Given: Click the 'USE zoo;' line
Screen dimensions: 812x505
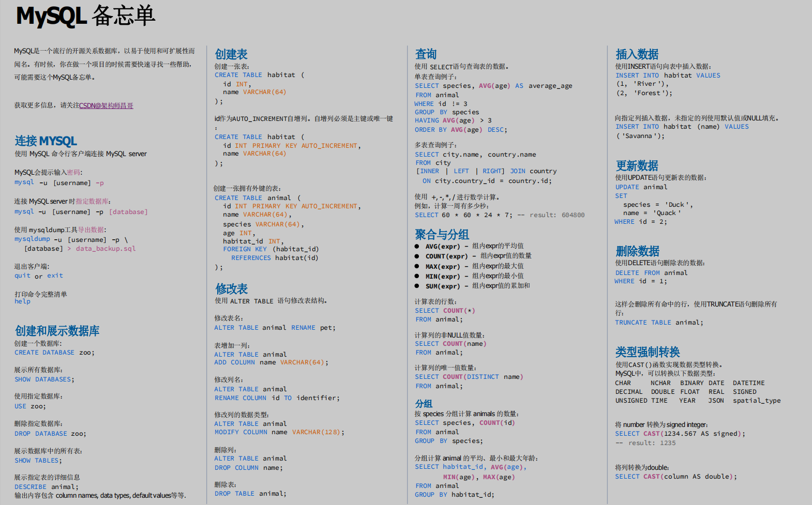Looking at the screenshot, I should click(30, 406).
